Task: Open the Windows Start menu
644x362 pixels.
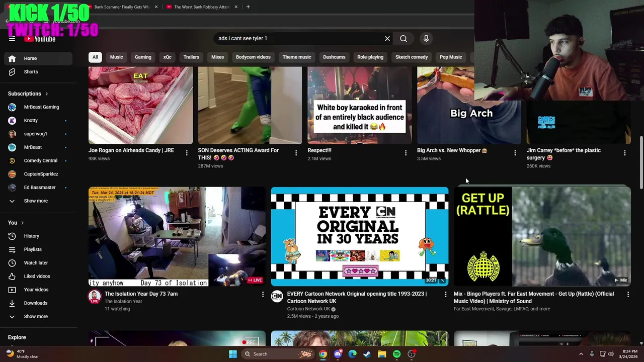Action: [x=233, y=354]
